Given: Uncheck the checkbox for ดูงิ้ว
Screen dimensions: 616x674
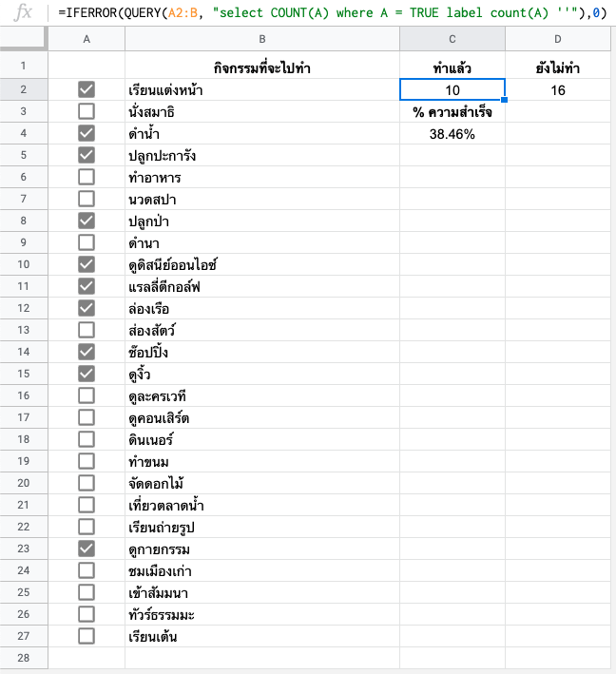Looking at the screenshot, I should coord(87,374).
